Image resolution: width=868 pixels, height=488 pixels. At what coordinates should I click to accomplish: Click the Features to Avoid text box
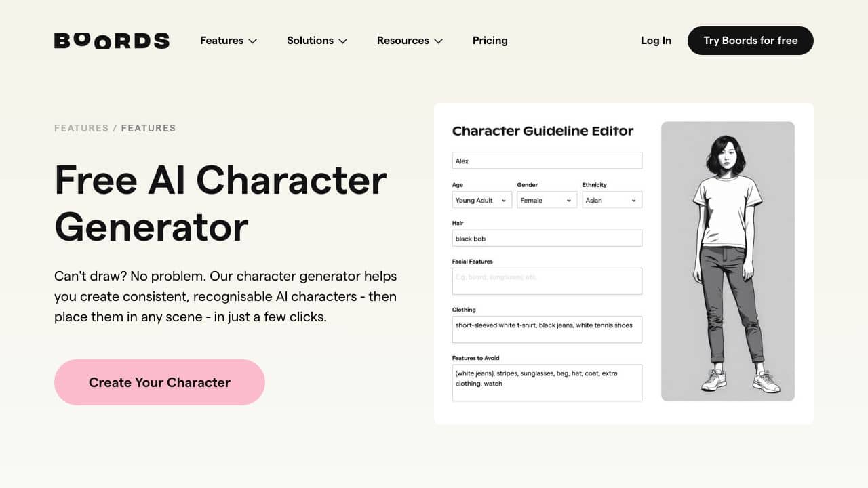547,383
